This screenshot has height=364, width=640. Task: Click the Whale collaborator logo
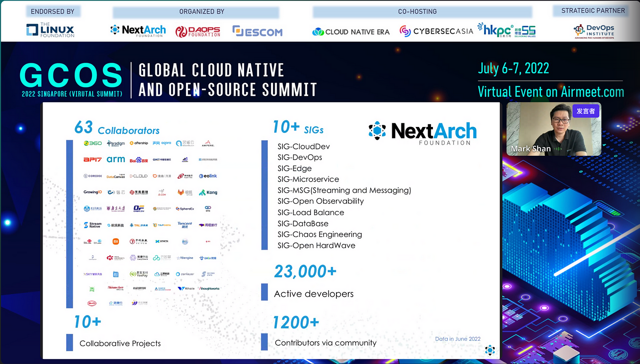coord(186,289)
